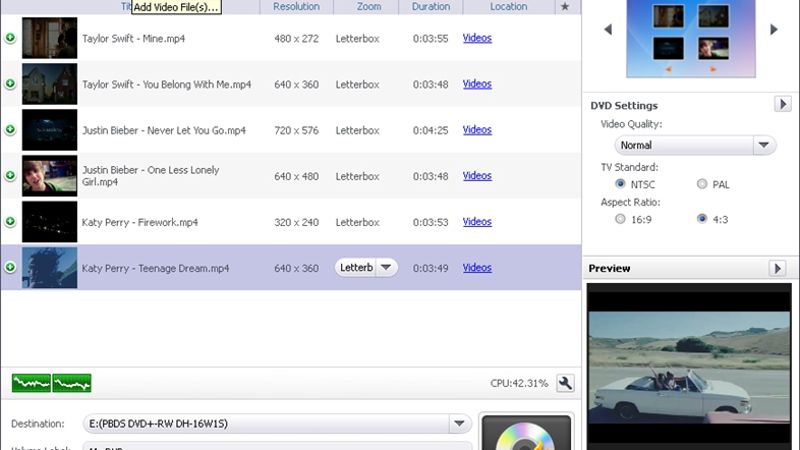Image resolution: width=800 pixels, height=450 pixels.
Task: Open Videos link for You Belong With Me.mp4
Action: click(477, 84)
